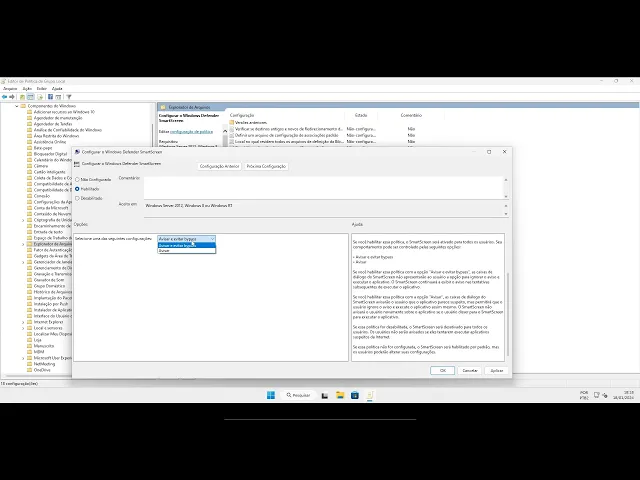Expand the Microsoft User Experience tree node
Screen dimensions: 640x480
[x=23, y=358]
